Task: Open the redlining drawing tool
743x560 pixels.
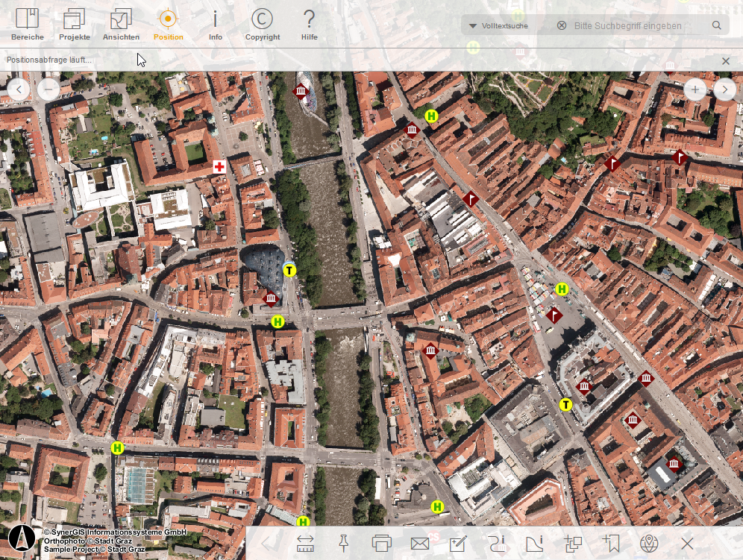Action: 459,544
